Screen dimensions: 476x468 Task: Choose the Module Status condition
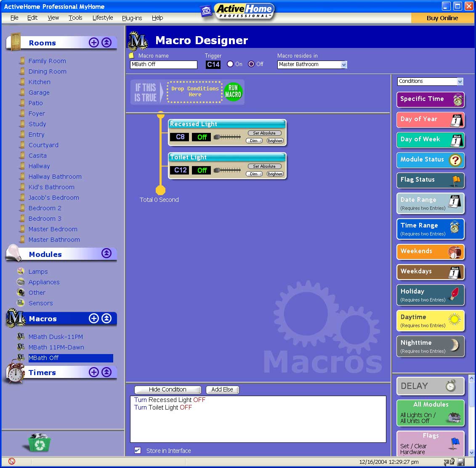coord(430,160)
